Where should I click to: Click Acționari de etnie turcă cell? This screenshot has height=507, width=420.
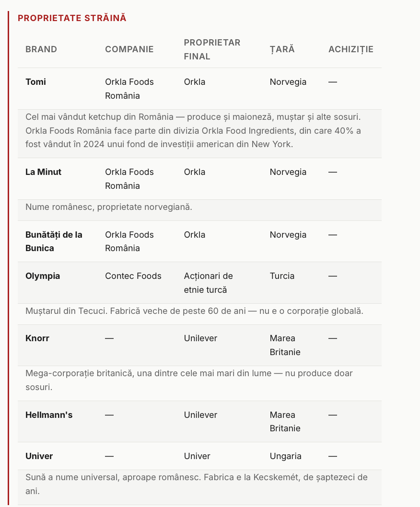click(x=209, y=283)
